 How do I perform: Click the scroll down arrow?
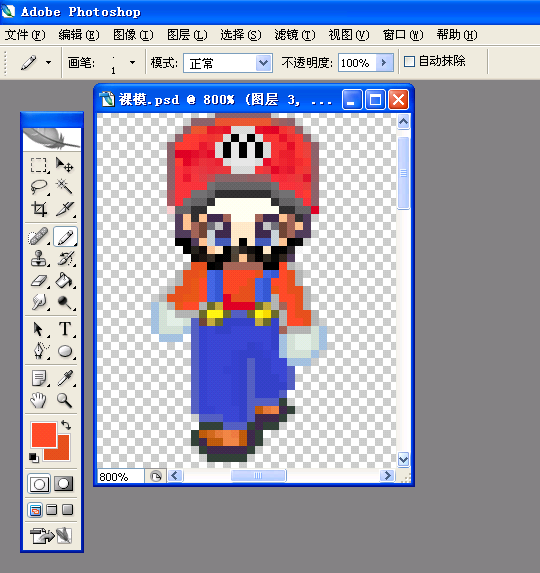(403, 459)
